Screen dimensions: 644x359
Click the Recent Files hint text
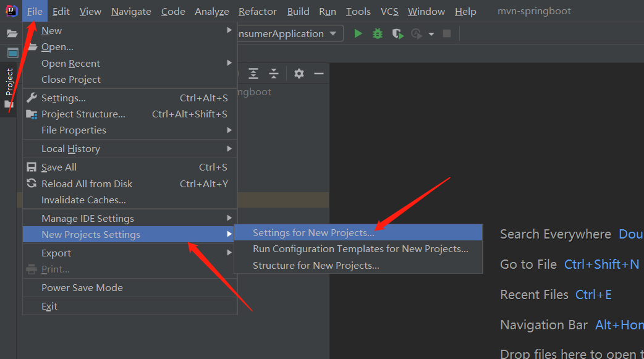535,295
